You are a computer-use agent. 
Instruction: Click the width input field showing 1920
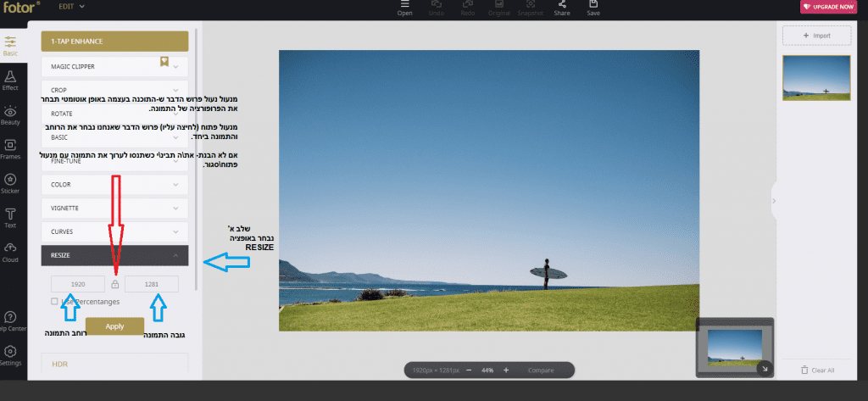coord(78,285)
